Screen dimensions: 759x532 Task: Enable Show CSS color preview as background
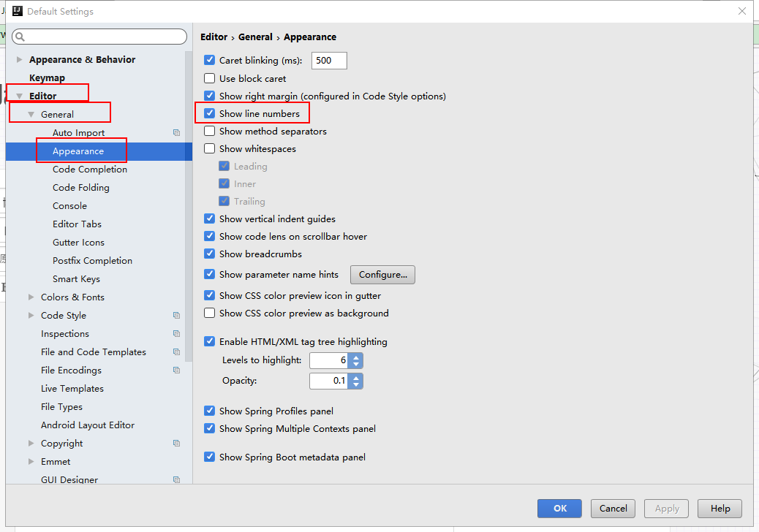(x=210, y=313)
